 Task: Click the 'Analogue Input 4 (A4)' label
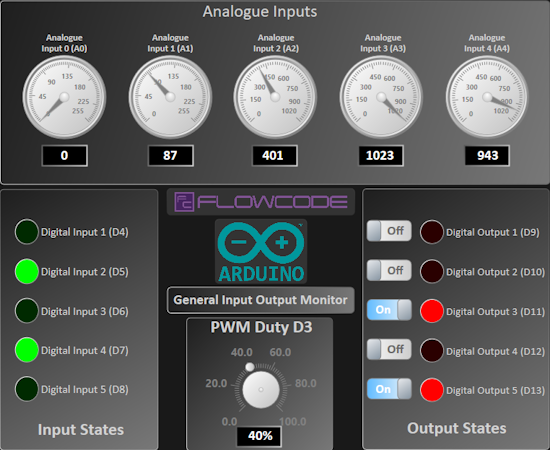(x=487, y=43)
